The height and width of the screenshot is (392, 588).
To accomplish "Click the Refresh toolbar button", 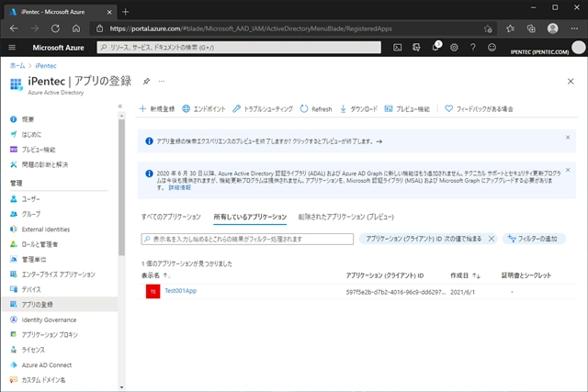I will click(316, 109).
